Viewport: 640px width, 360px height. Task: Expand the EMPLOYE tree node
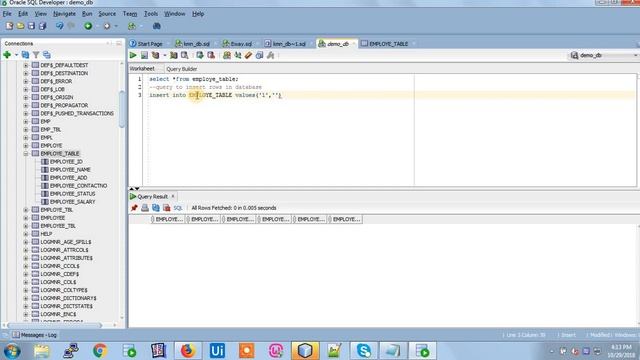click(x=26, y=145)
